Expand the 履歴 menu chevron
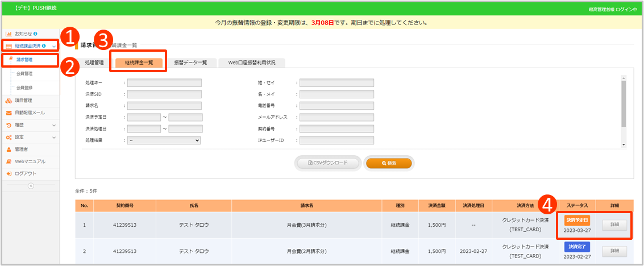Image resolution: width=644 pixels, height=266 pixels. pos(54,125)
